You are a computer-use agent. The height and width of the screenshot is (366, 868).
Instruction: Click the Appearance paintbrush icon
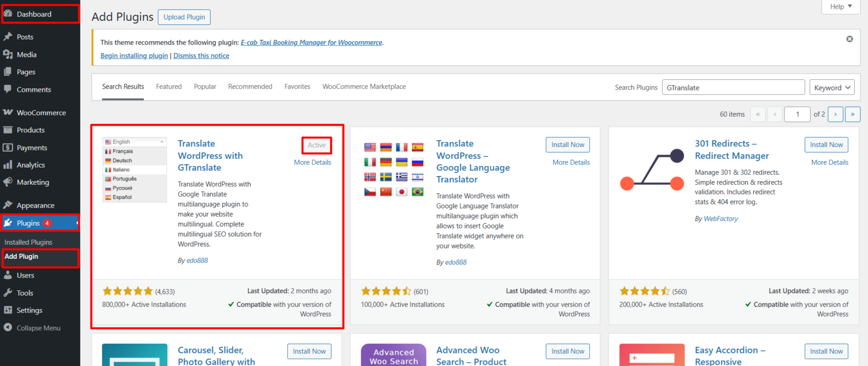pyautogui.click(x=8, y=205)
